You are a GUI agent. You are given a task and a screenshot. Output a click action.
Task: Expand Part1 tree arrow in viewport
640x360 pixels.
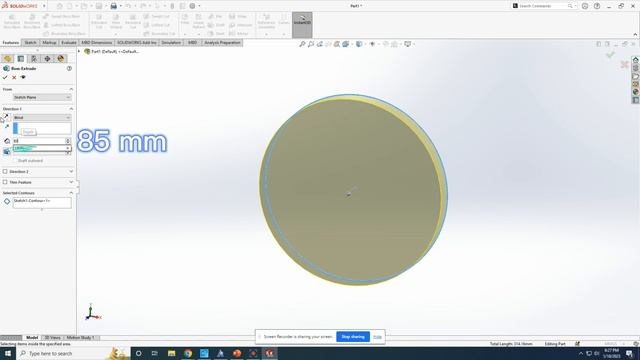pyautogui.click(x=79, y=52)
